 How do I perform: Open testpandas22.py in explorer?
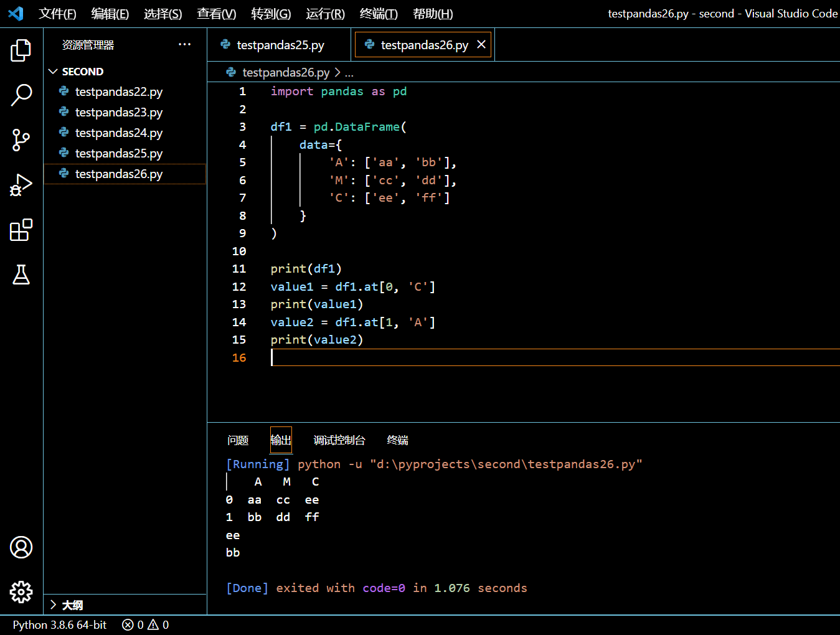pyautogui.click(x=125, y=92)
